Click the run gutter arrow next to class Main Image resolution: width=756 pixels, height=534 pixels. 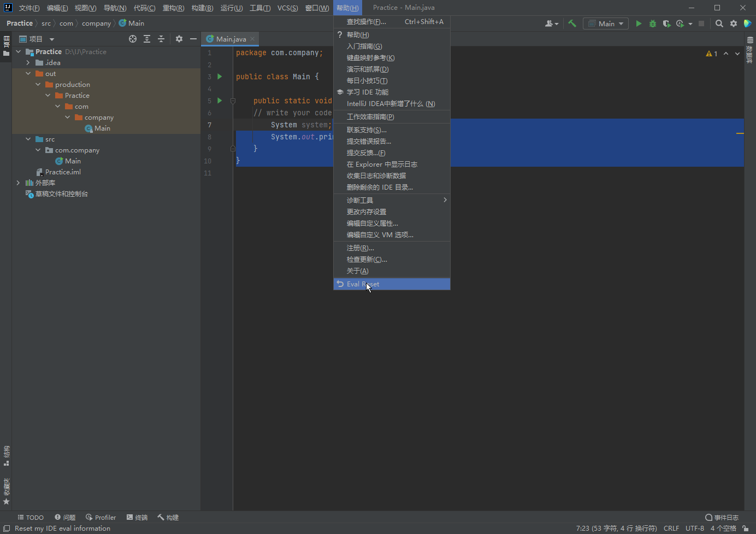coord(220,77)
